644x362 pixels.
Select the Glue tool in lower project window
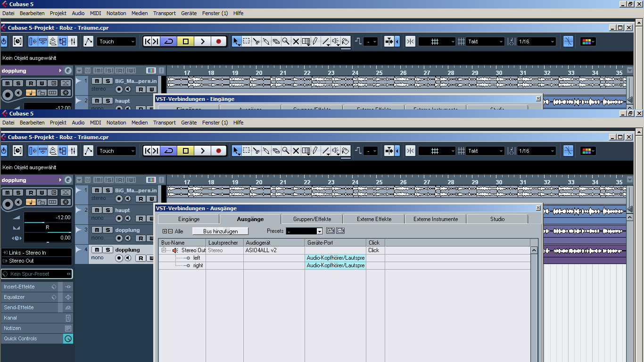[x=266, y=151]
